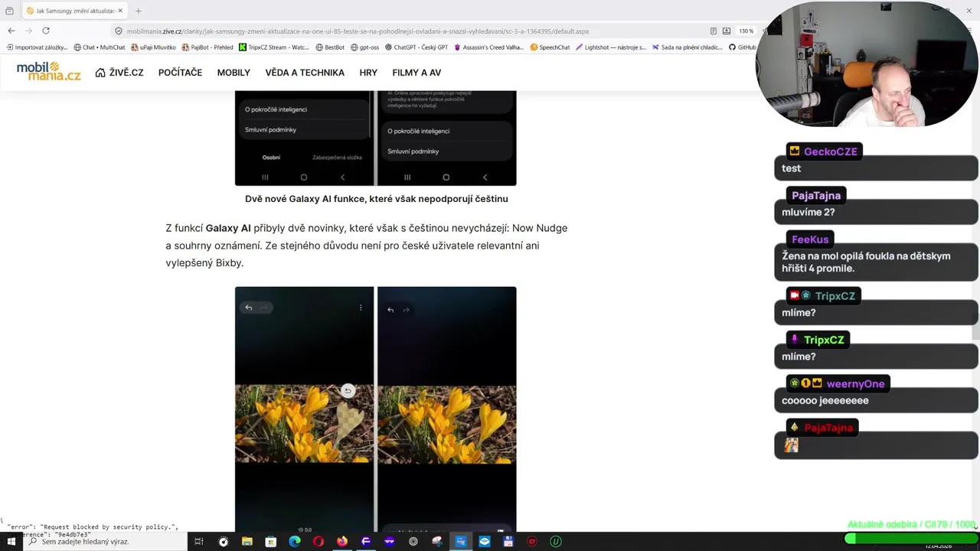Open POČÍTAČE menu section
This screenshot has height=551, width=980.
click(x=180, y=73)
